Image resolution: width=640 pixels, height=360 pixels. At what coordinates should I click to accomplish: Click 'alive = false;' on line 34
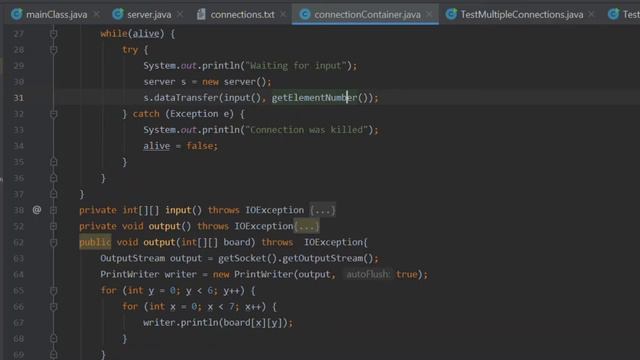pyautogui.click(x=180, y=146)
